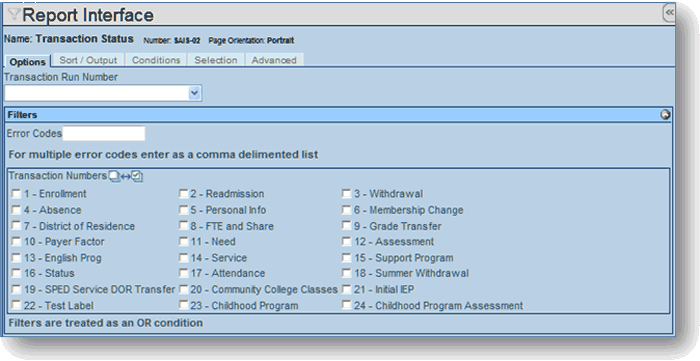Click the 'Transaction Run Number' label
The height and width of the screenshot is (361, 700).
point(61,77)
